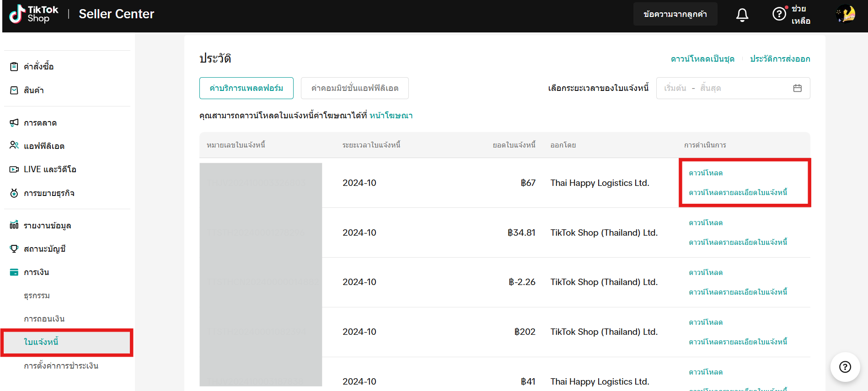Viewport: 868px width, 391px height.
Task: Click the business growth medal icon
Action: tap(14, 193)
